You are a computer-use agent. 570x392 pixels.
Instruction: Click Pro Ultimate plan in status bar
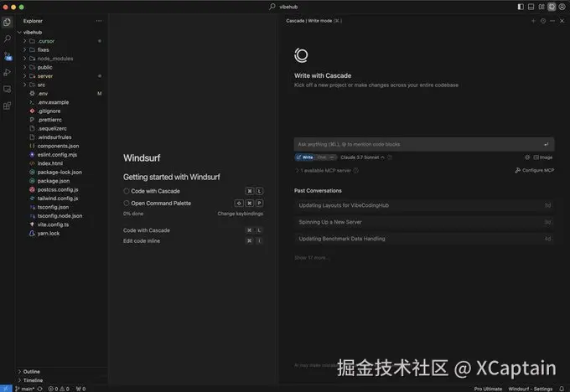pyautogui.click(x=488, y=389)
